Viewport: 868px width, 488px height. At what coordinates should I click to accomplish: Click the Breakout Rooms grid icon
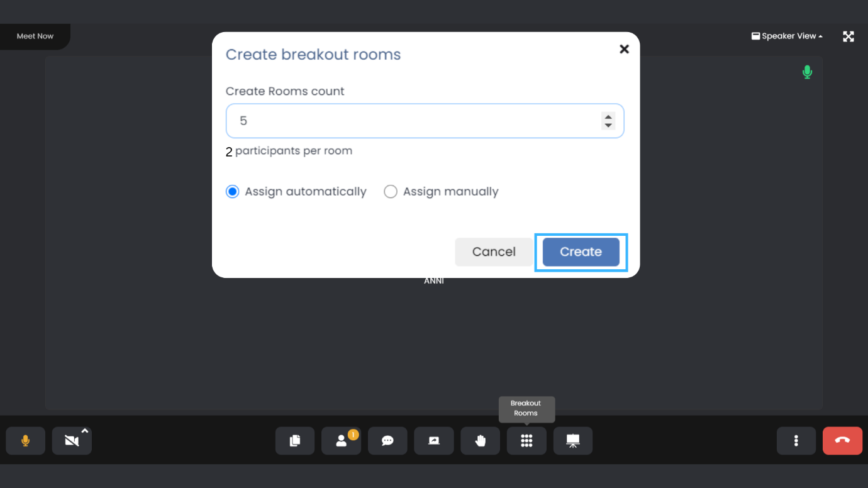526,441
